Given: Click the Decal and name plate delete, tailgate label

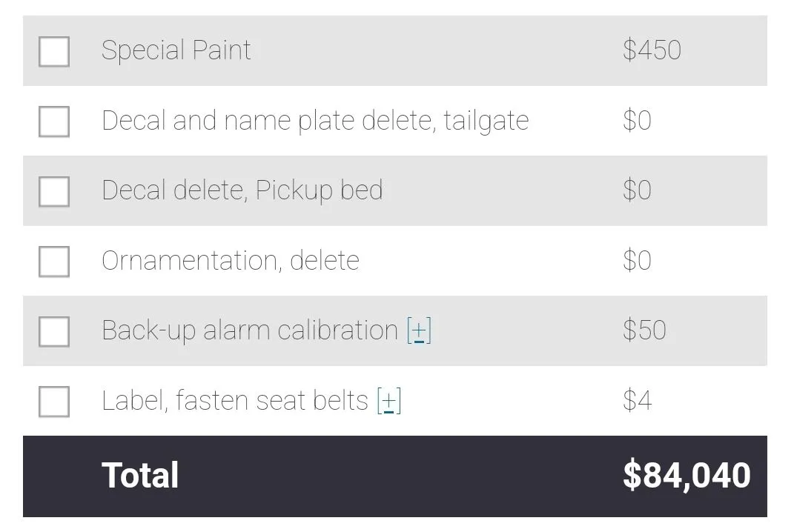Looking at the screenshot, I should tap(315, 121).
